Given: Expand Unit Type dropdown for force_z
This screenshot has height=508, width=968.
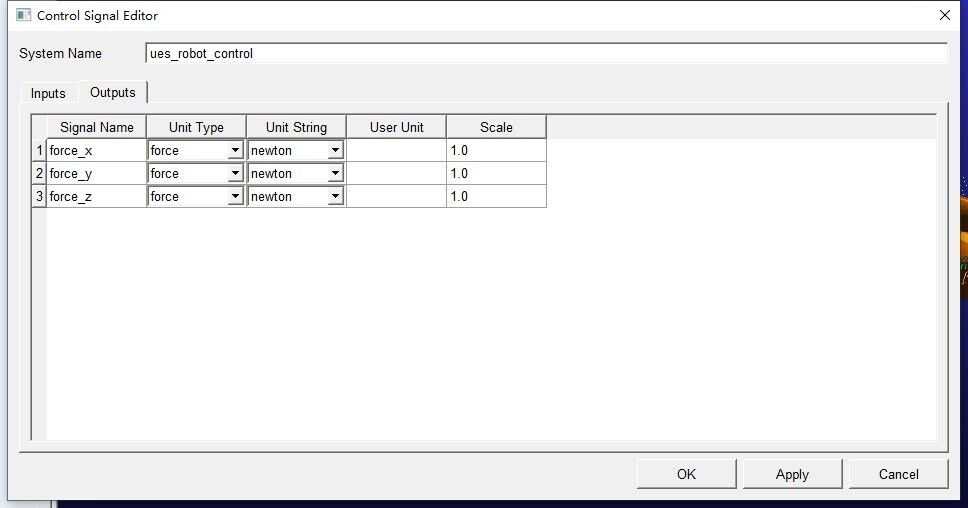Looking at the screenshot, I should 235,197.
